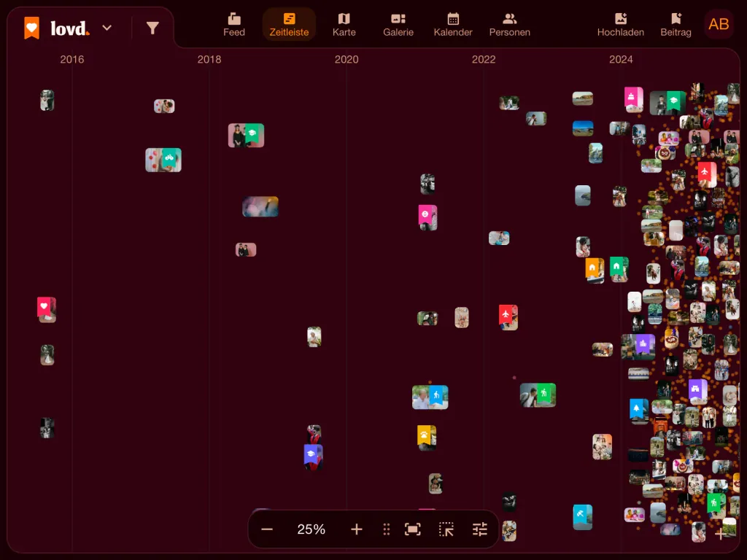Image resolution: width=747 pixels, height=560 pixels.
Task: Open the blue hiker badge photo
Action: 430,397
